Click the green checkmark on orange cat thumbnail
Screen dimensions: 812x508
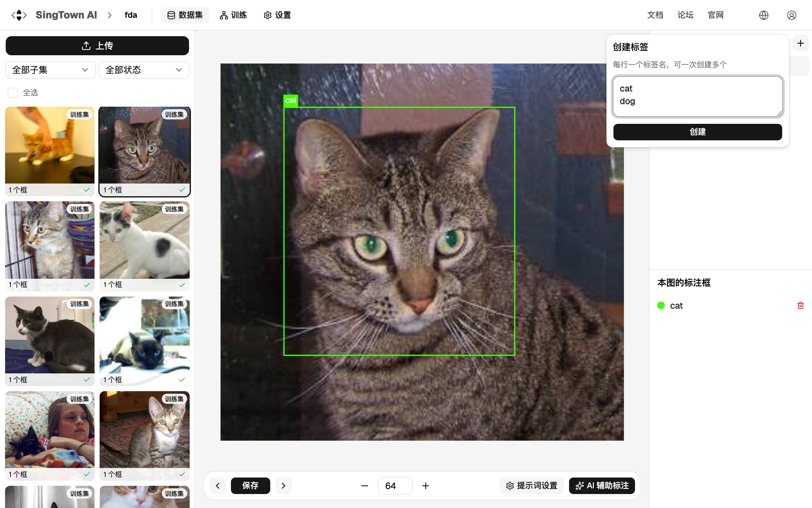click(x=87, y=190)
